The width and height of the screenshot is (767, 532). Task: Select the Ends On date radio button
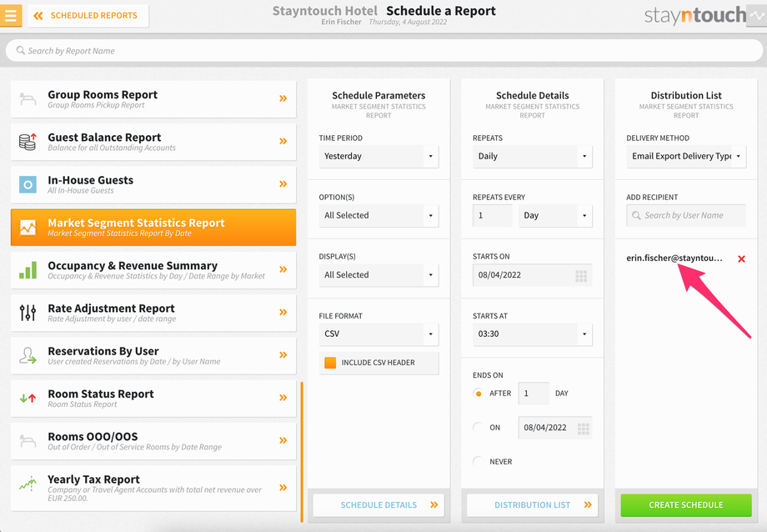(x=479, y=427)
